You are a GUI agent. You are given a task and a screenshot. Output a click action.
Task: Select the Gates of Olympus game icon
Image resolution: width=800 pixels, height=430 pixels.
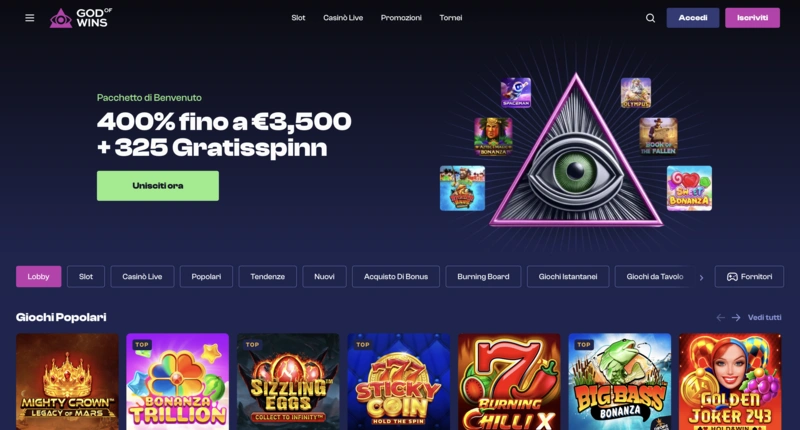point(636,93)
